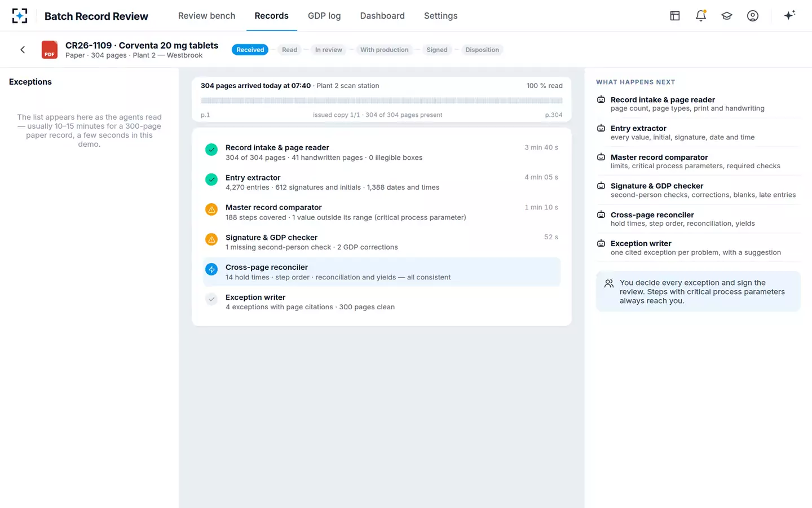Screen dimensions: 812x508
Task: Click 'Signature & GDP checker' in What Happens Next
Action: [657, 186]
